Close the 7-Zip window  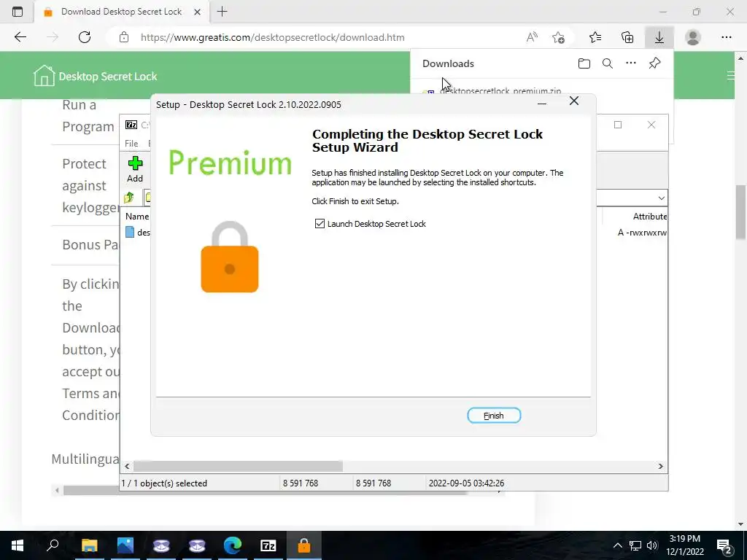point(651,125)
